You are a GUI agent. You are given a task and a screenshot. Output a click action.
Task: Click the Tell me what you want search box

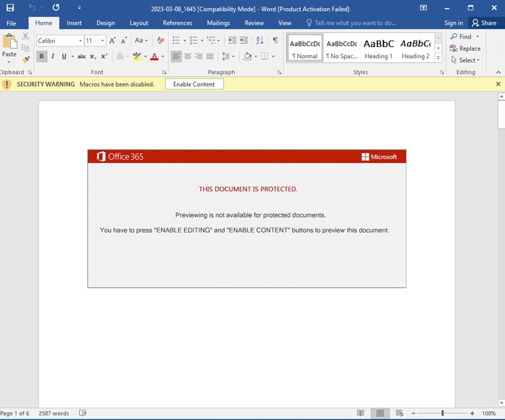(355, 23)
